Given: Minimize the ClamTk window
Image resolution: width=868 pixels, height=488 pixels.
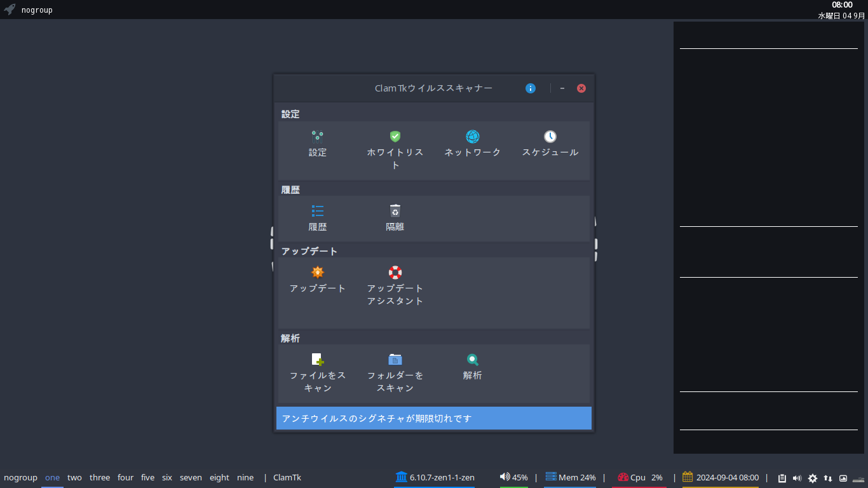Looking at the screenshot, I should point(562,88).
